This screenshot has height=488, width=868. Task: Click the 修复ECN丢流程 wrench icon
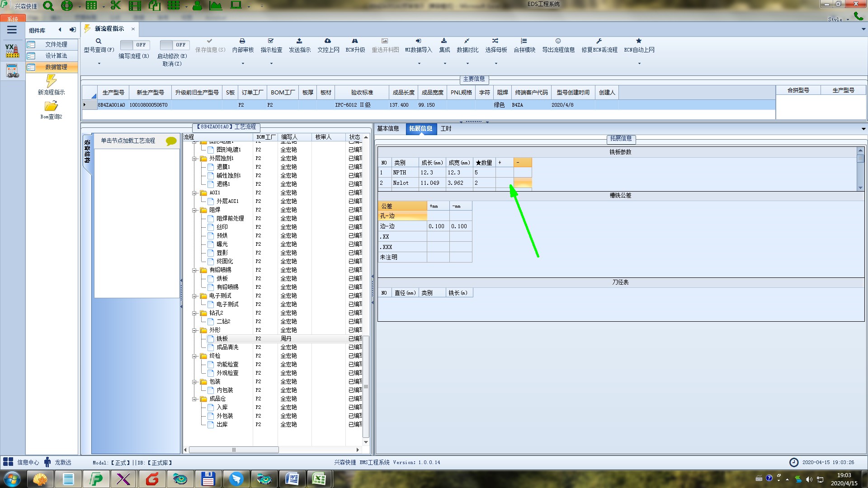point(599,41)
